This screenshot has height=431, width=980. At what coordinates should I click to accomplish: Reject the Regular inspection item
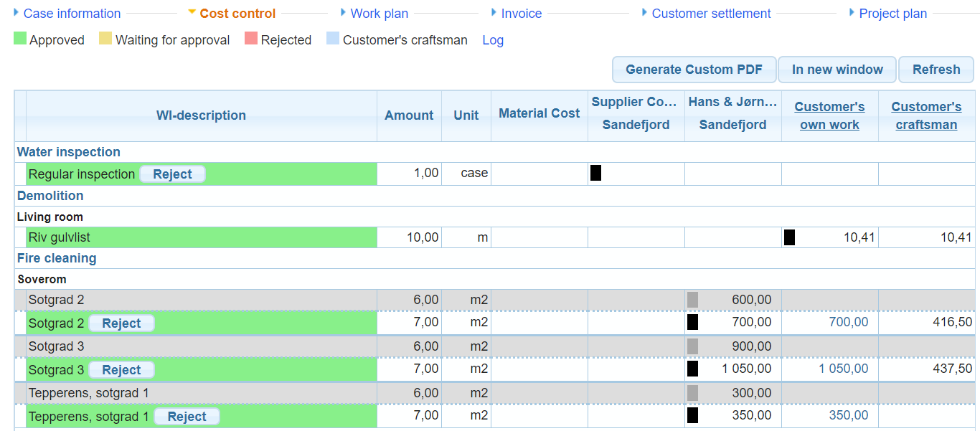click(x=172, y=174)
